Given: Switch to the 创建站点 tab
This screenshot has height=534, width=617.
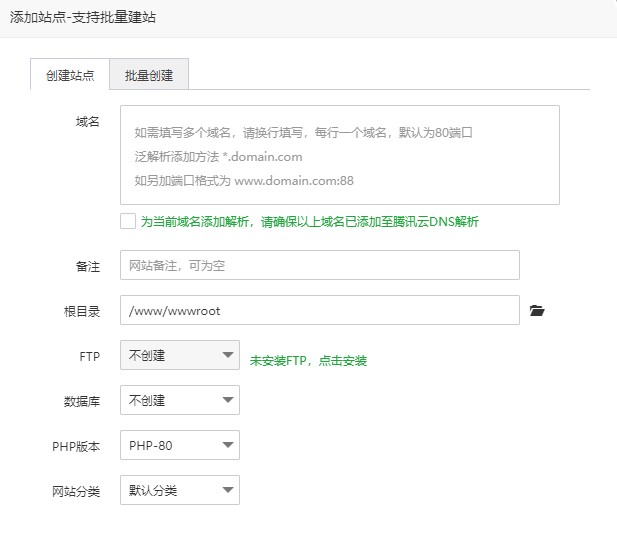Looking at the screenshot, I should [70, 75].
